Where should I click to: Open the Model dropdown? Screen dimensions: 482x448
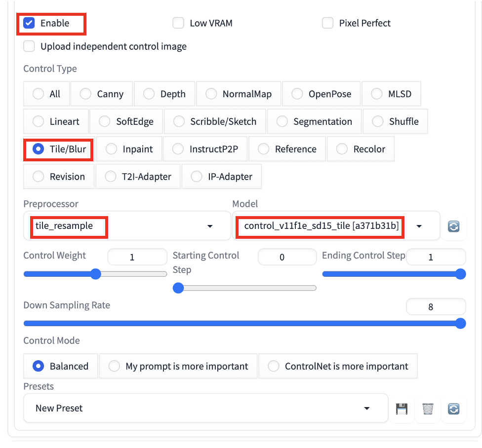tap(336, 226)
